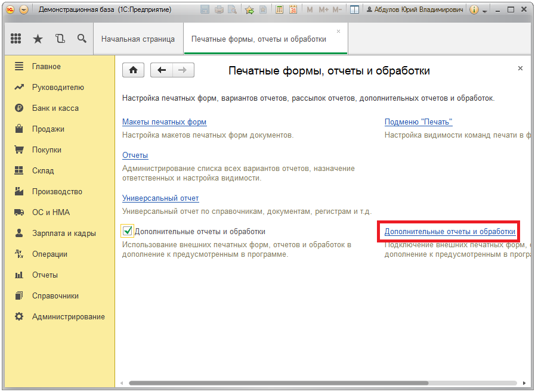Open Макеты печатных форм link

click(164, 122)
